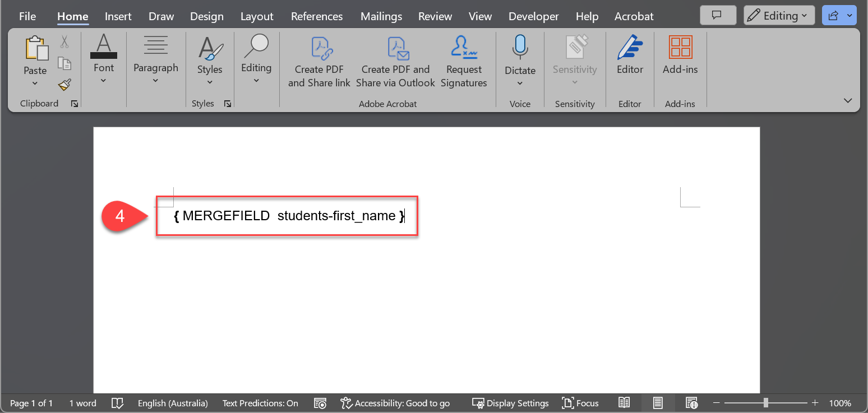The width and height of the screenshot is (868, 413).
Task: Expand the Paste dropdown arrow
Action: (35, 83)
